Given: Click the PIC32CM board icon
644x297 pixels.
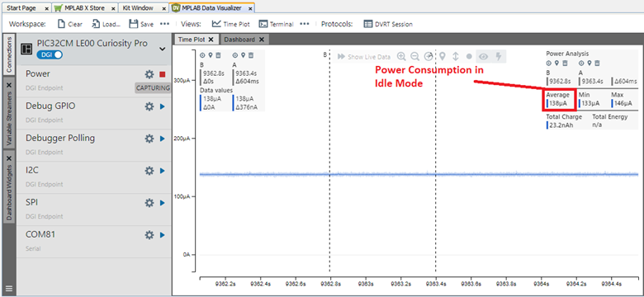Looking at the screenshot, I should [26, 49].
